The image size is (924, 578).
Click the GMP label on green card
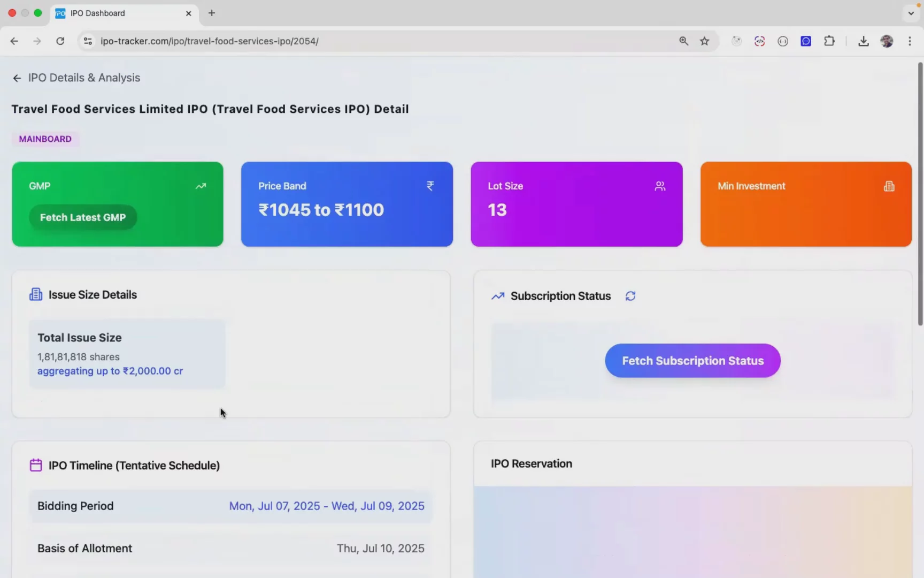[x=40, y=186]
